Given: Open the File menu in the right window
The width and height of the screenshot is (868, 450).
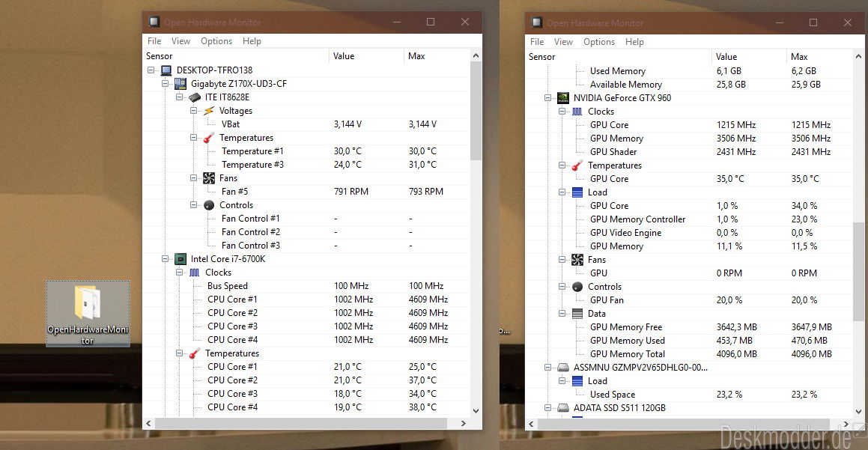Looking at the screenshot, I should (x=537, y=41).
